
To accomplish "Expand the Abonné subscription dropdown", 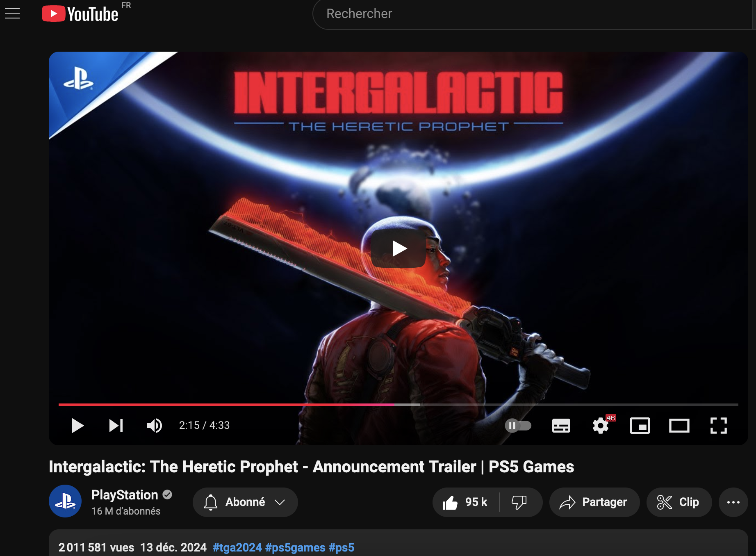I will 245,502.
